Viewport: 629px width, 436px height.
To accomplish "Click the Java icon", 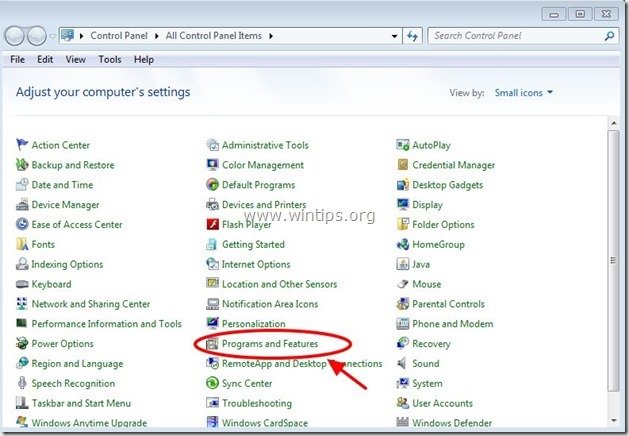I will point(403,265).
